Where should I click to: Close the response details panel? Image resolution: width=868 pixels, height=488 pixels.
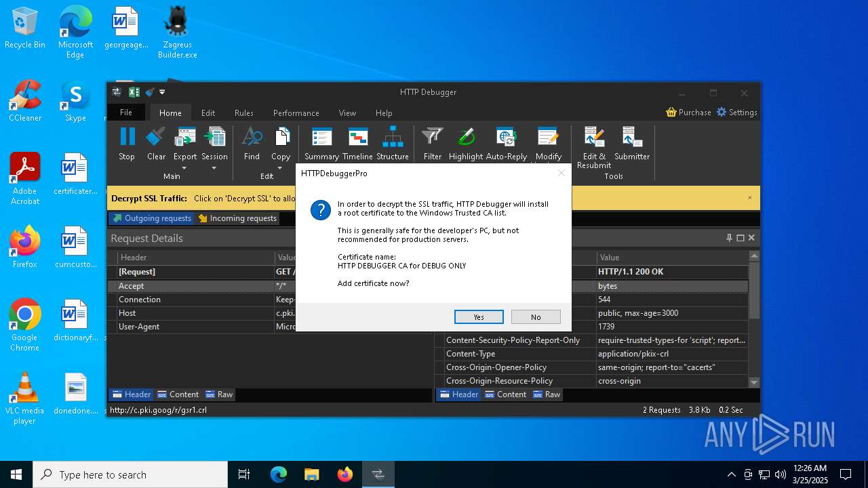pyautogui.click(x=751, y=238)
